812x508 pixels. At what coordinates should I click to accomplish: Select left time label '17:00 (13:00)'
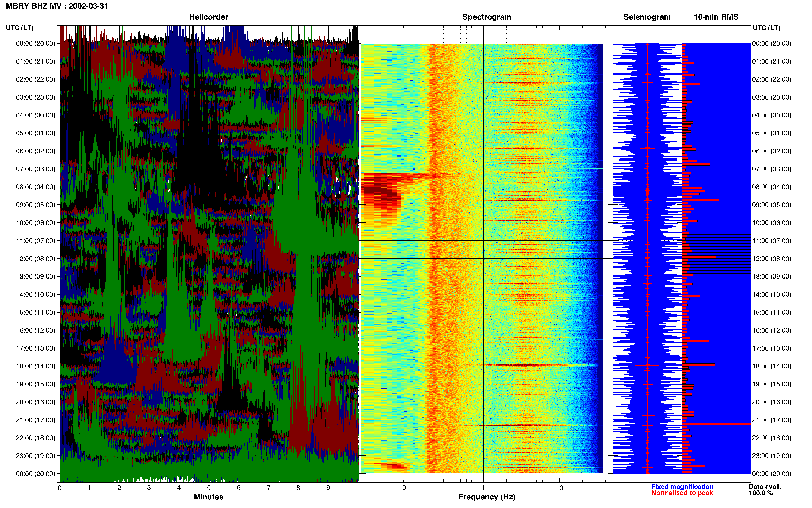tap(36, 348)
